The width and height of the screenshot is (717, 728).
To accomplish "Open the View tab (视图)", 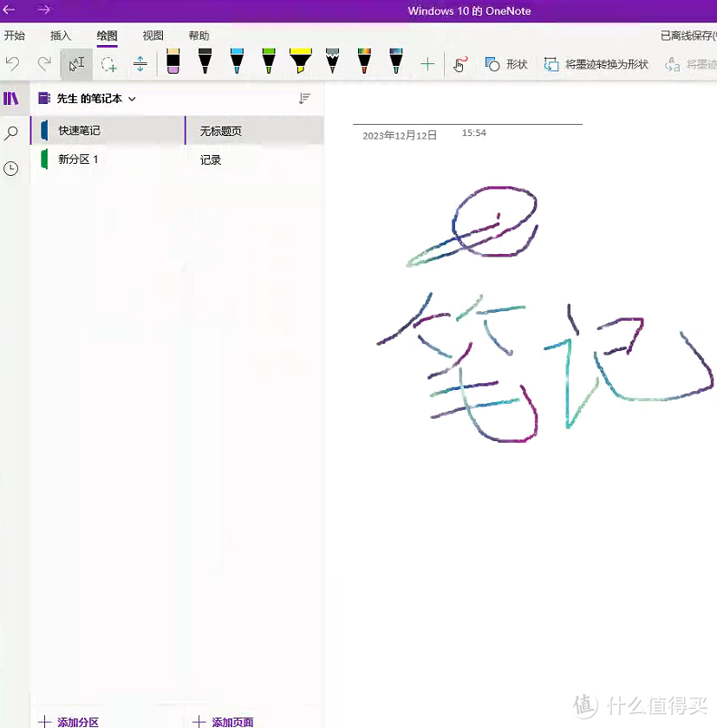I will 153,36.
